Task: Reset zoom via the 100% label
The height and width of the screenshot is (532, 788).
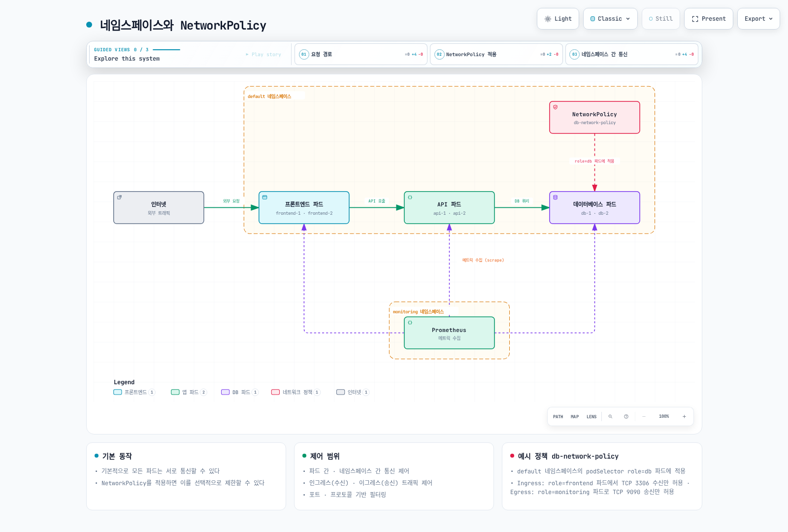Action: click(664, 417)
